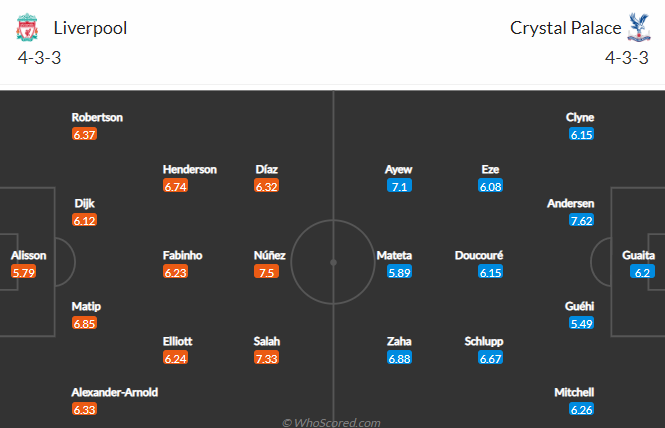665x428 pixels.
Task: Click Ayew's 7.1 rating badge
Action: pyautogui.click(x=400, y=186)
